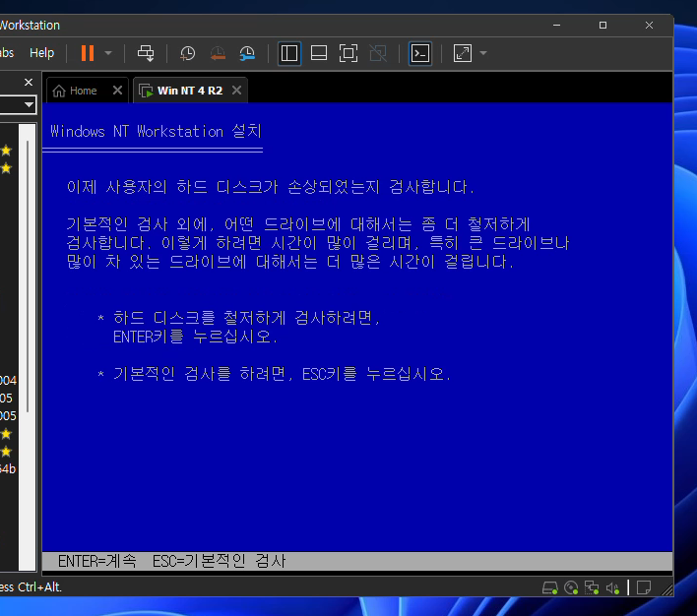Revert the virtual machine to snapshot

click(218, 53)
